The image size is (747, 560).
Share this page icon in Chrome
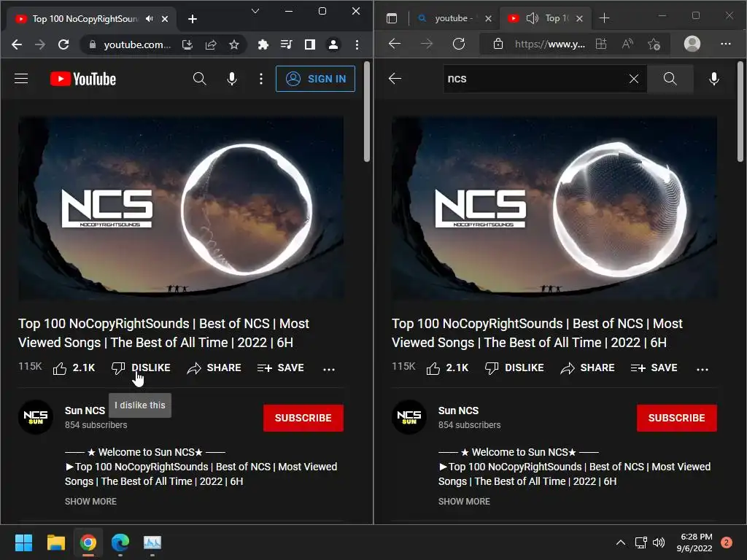click(x=211, y=44)
